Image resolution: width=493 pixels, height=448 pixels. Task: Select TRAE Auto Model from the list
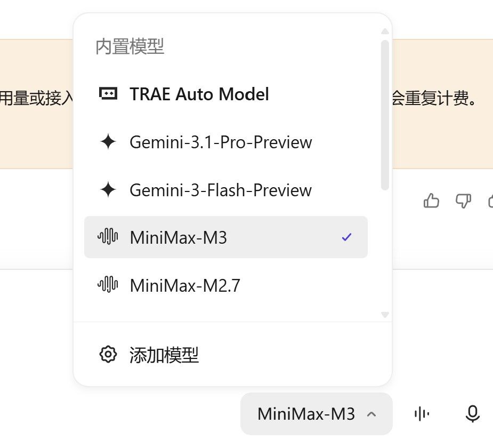226,94
